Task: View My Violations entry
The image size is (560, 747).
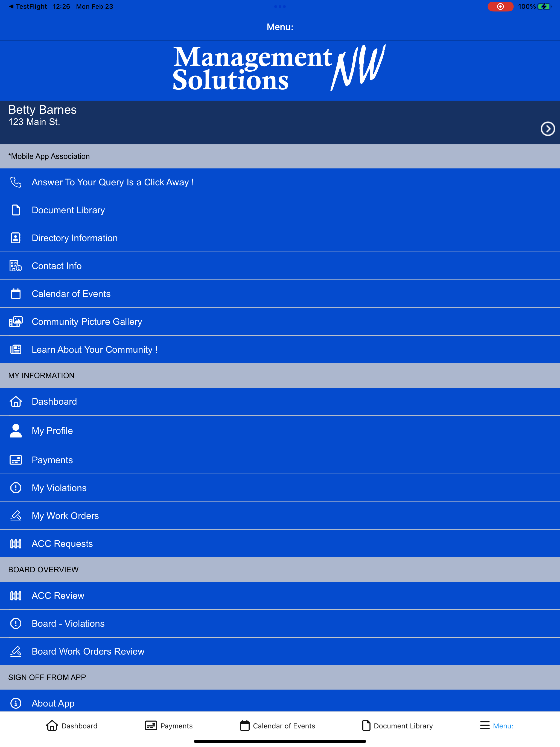Action: [280, 488]
